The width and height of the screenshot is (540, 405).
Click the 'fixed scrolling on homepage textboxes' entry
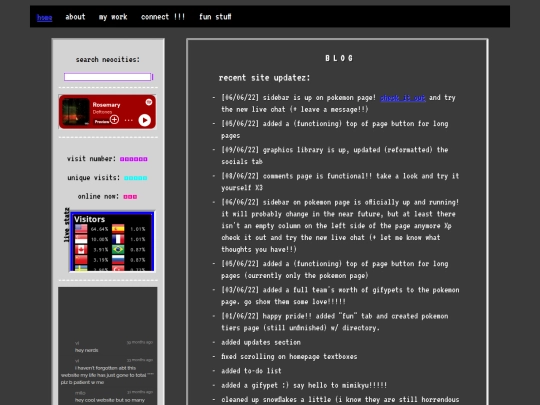[289, 356]
